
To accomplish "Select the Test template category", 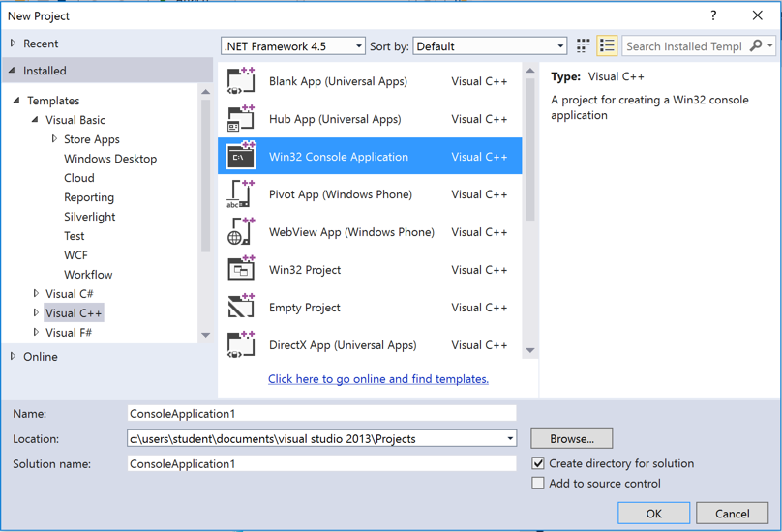I will (74, 236).
